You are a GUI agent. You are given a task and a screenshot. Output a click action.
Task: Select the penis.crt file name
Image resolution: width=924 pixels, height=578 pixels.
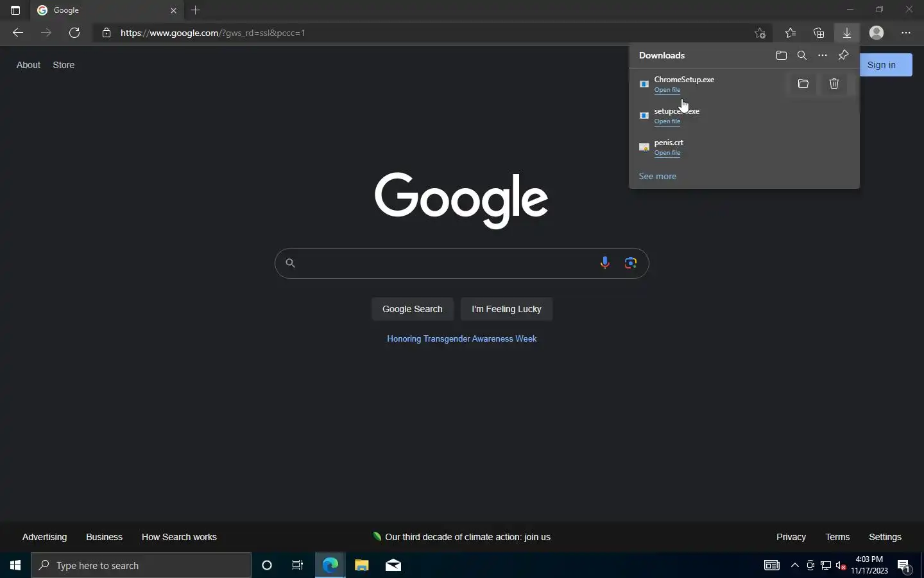(x=669, y=143)
